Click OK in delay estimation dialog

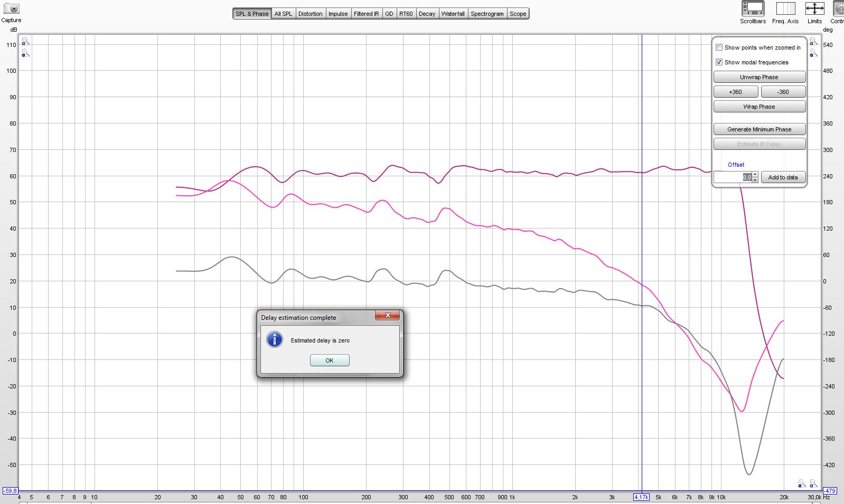pyautogui.click(x=330, y=360)
